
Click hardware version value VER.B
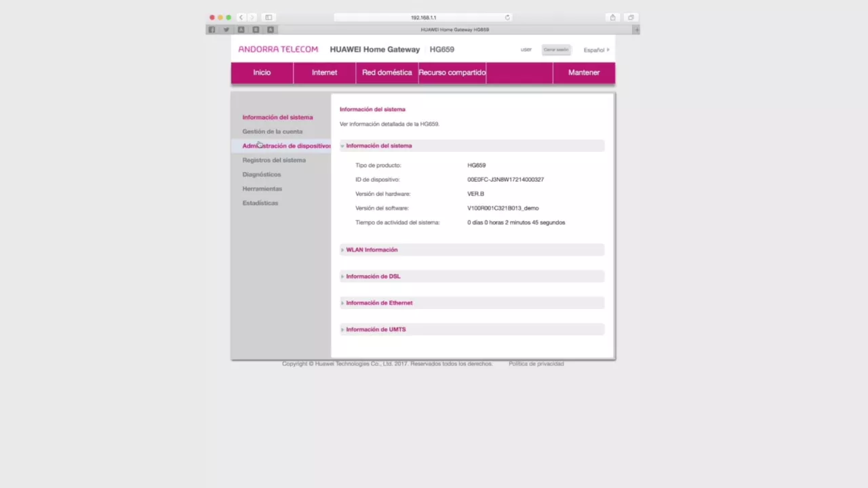[475, 194]
